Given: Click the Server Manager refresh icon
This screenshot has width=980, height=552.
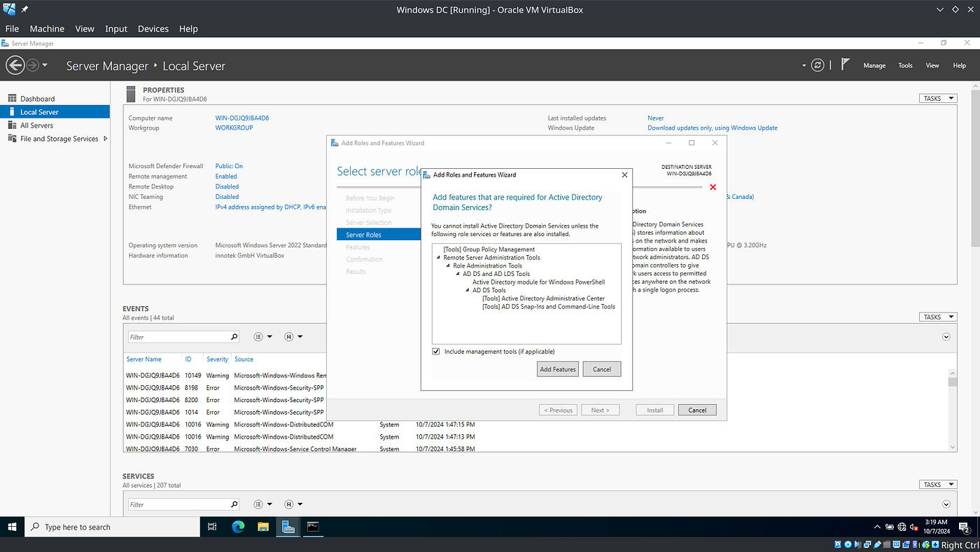Looking at the screenshot, I should (818, 65).
